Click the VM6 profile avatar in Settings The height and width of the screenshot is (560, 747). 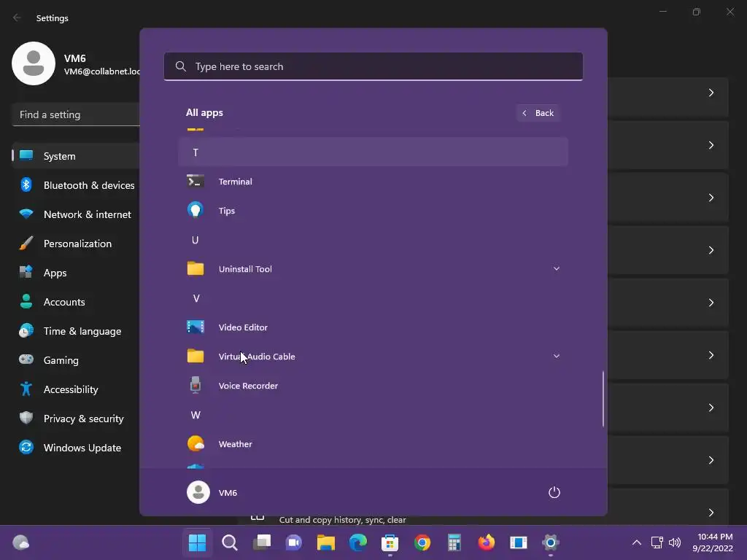(34, 63)
